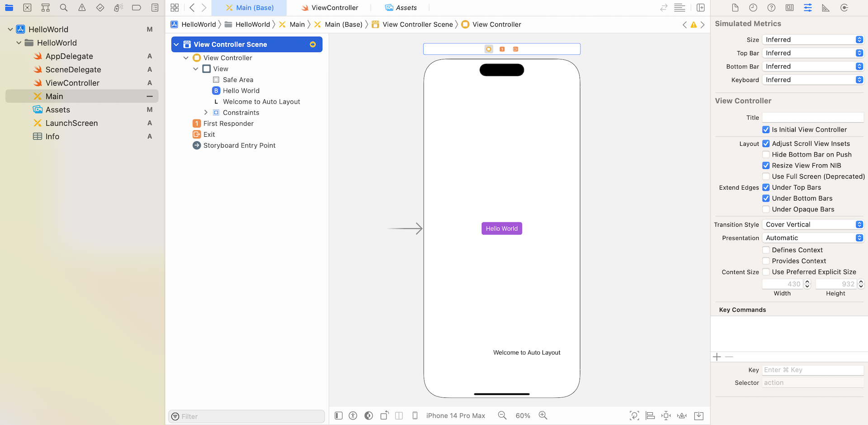Enable Hide Bottom Bar on Push
The image size is (868, 425).
[766, 154]
